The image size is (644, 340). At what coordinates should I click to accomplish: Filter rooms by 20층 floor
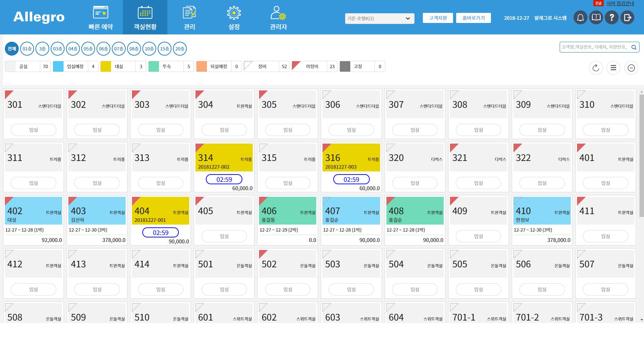click(x=180, y=49)
